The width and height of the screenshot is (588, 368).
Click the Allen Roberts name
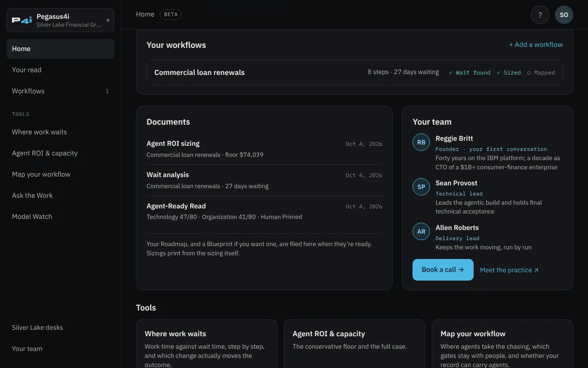pos(457,228)
